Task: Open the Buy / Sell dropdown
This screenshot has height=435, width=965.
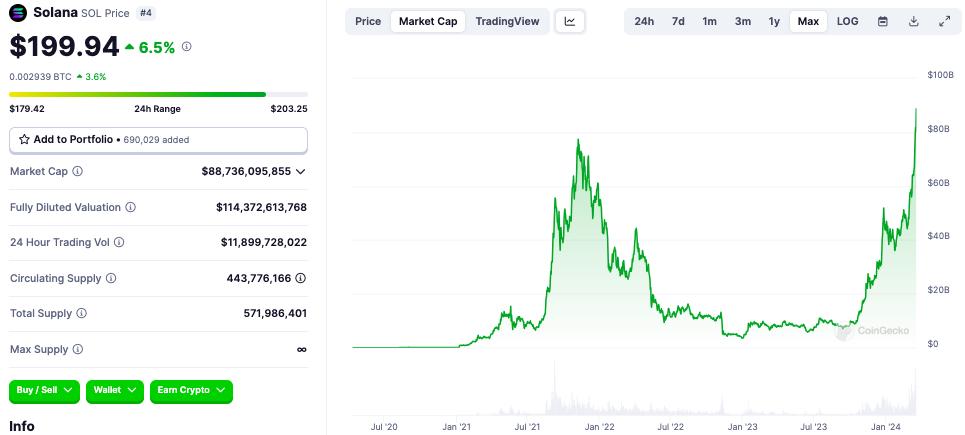Action: (x=45, y=391)
